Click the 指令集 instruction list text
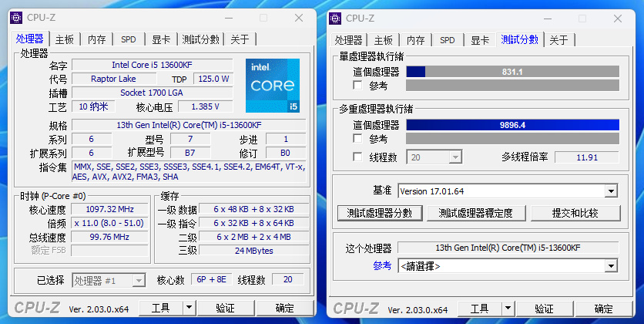 click(x=189, y=172)
